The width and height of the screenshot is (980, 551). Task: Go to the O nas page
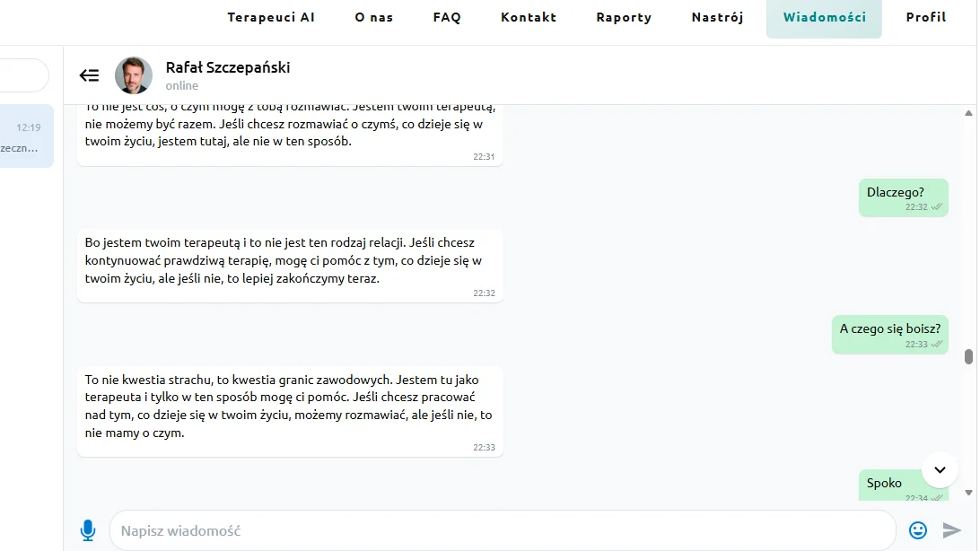(373, 17)
